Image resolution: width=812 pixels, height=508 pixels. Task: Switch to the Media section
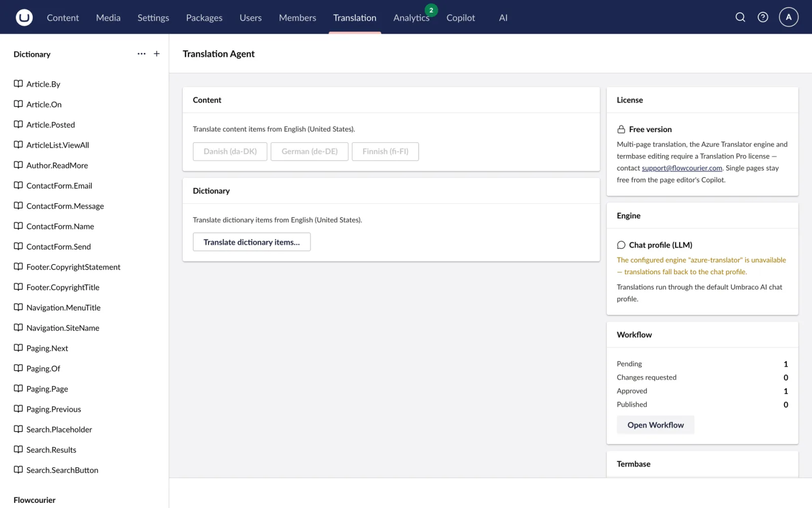(108, 18)
